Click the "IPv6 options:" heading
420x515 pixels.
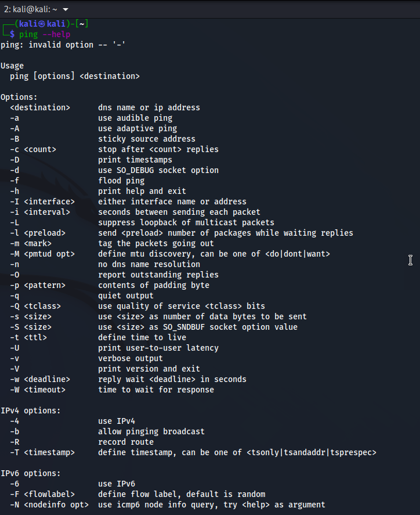[x=31, y=473]
